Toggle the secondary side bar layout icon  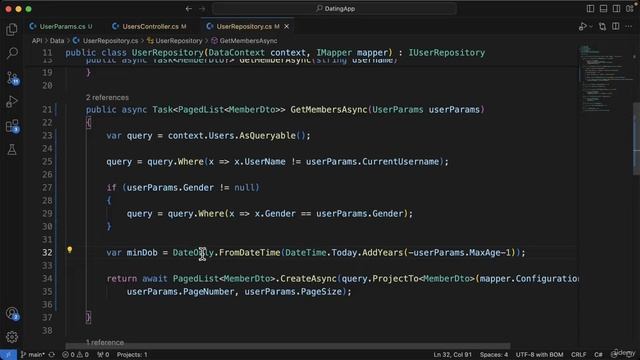point(616,9)
